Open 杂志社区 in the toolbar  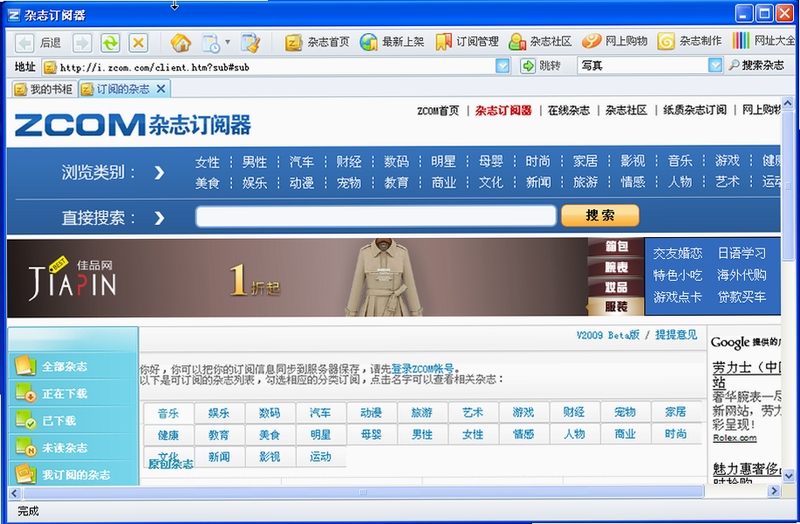click(x=540, y=42)
